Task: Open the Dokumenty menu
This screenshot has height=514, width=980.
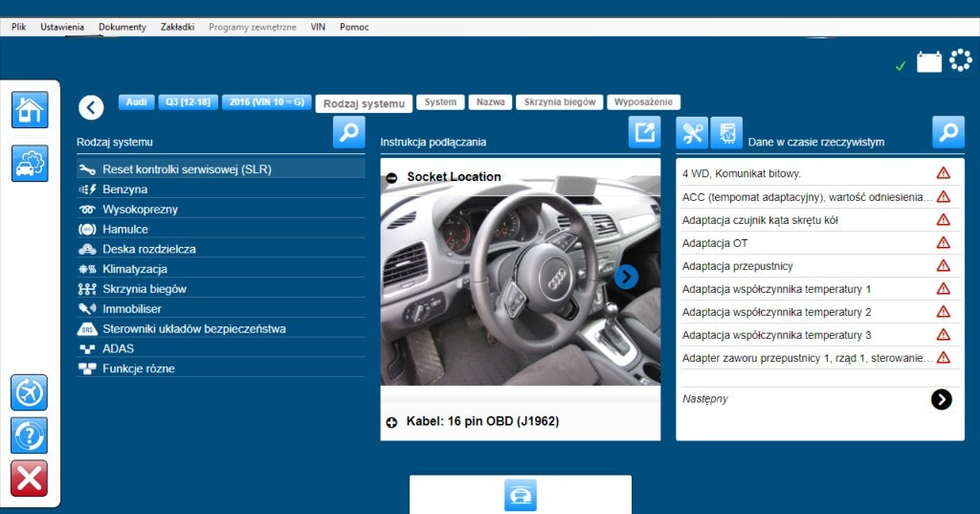Action: click(x=122, y=27)
